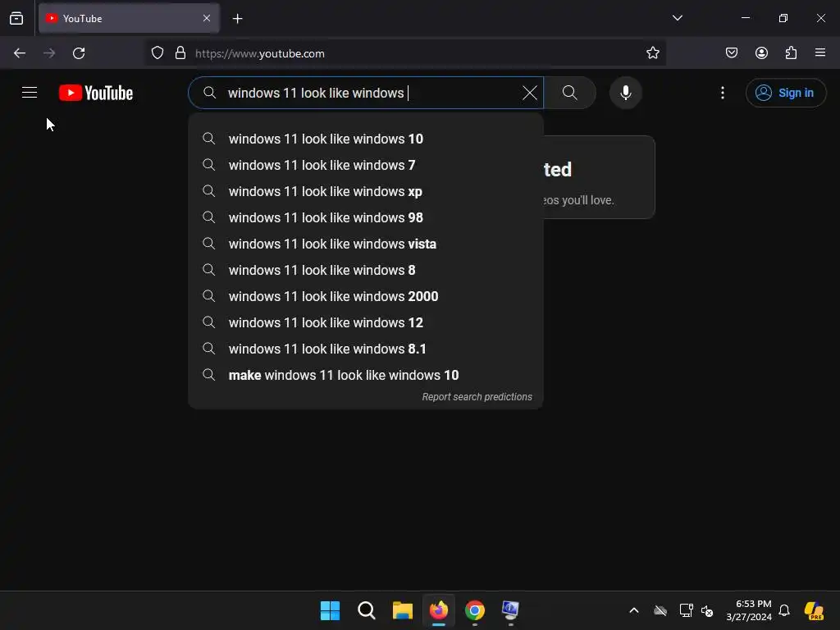The height and width of the screenshot is (630, 840).
Task: Open the network status tray icon
Action: pyautogui.click(x=686, y=610)
